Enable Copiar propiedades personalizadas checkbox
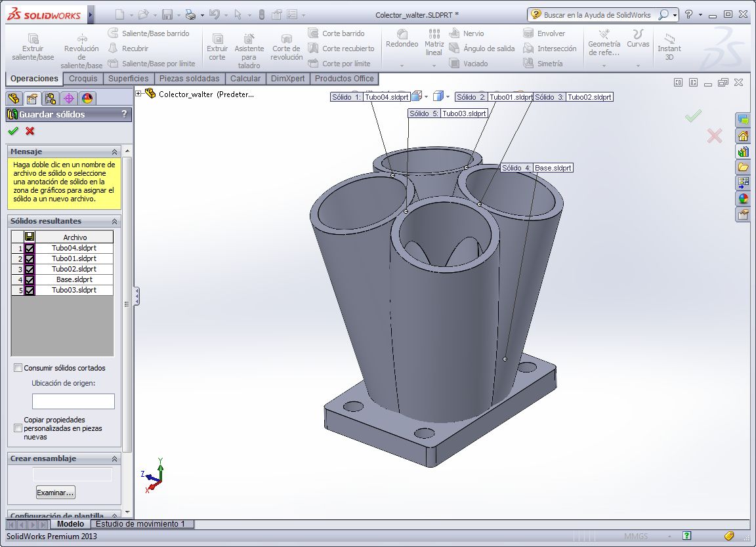The width and height of the screenshot is (756, 547). tap(18, 428)
